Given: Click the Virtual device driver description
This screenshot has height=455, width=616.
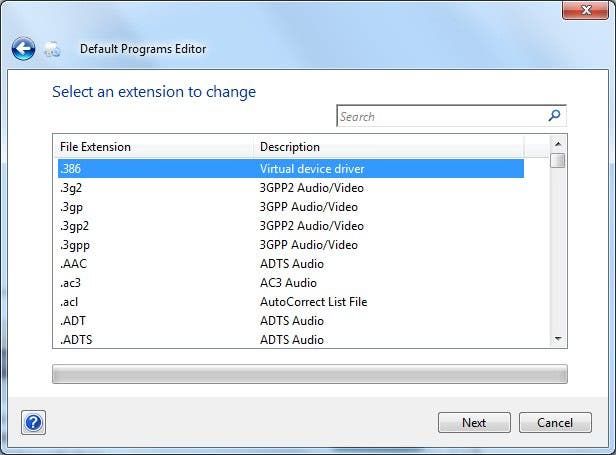Looking at the screenshot, I should 312,169.
